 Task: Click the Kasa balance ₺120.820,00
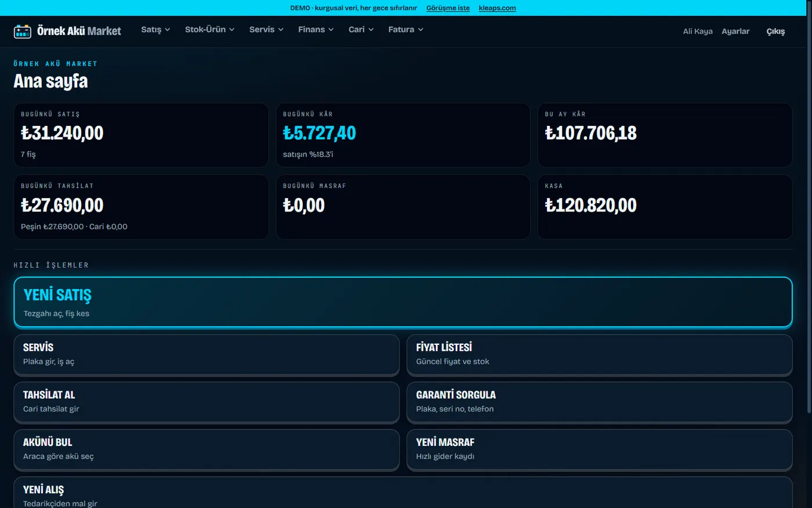pyautogui.click(x=591, y=205)
